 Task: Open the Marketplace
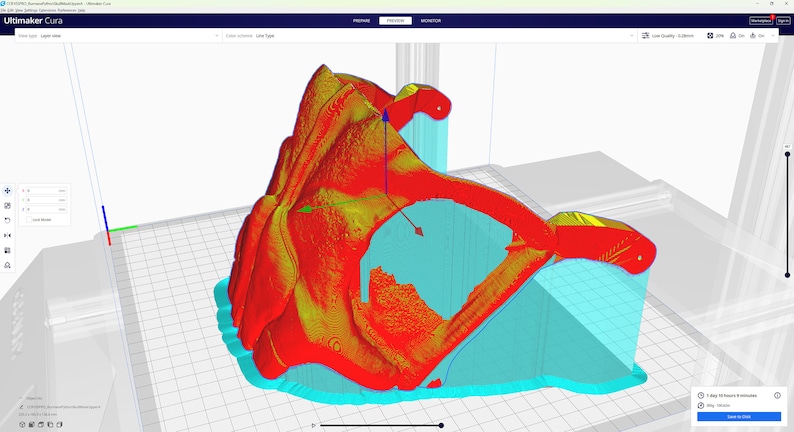point(761,21)
